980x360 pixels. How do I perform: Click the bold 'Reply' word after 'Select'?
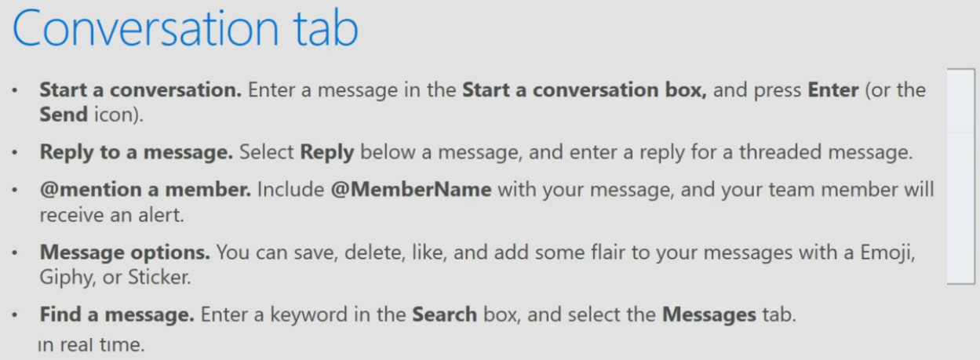tap(327, 152)
